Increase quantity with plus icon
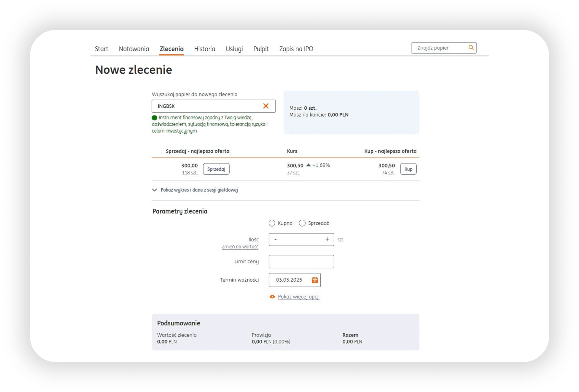Viewport: 579px width, 392px height. tap(327, 239)
